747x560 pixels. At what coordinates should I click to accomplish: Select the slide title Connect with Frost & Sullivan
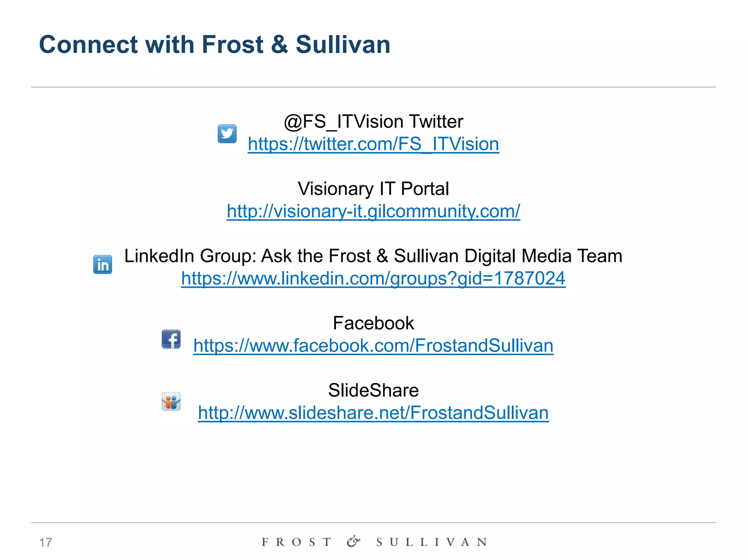coord(215,44)
